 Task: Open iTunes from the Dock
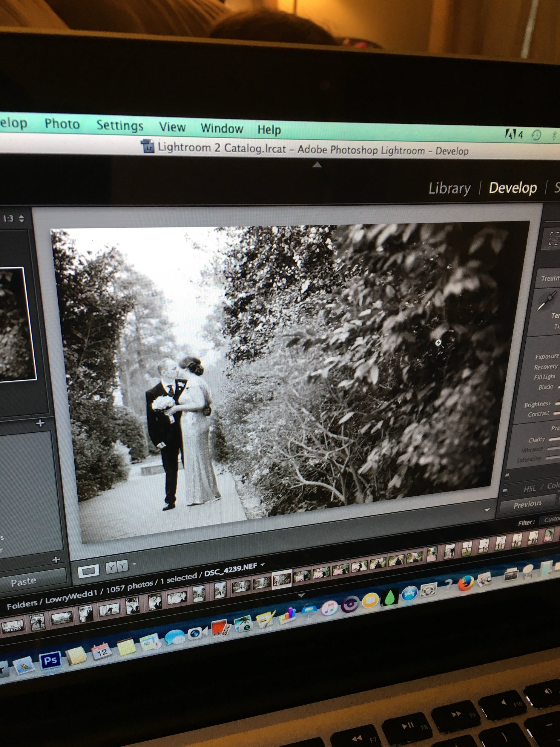[x=329, y=608]
